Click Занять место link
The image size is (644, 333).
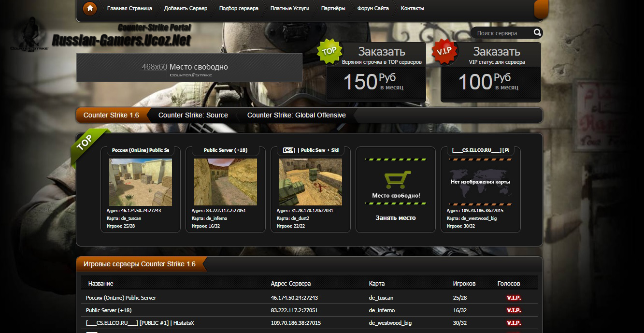[x=396, y=218]
